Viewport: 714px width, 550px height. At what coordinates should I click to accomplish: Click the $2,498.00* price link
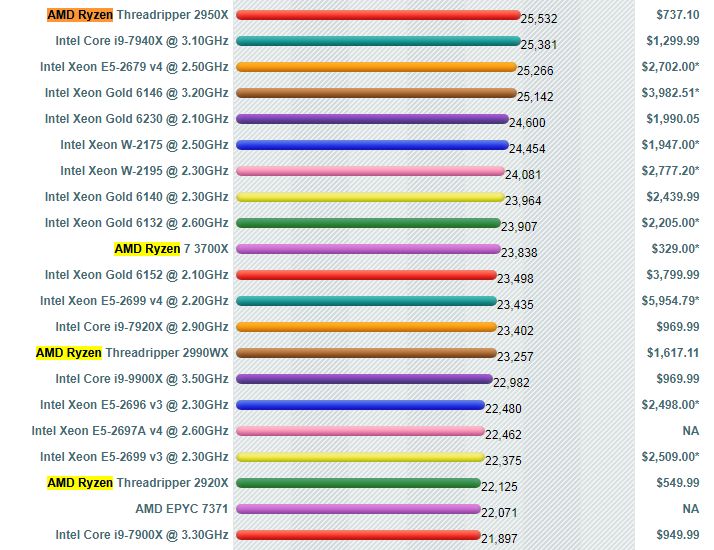(x=670, y=405)
